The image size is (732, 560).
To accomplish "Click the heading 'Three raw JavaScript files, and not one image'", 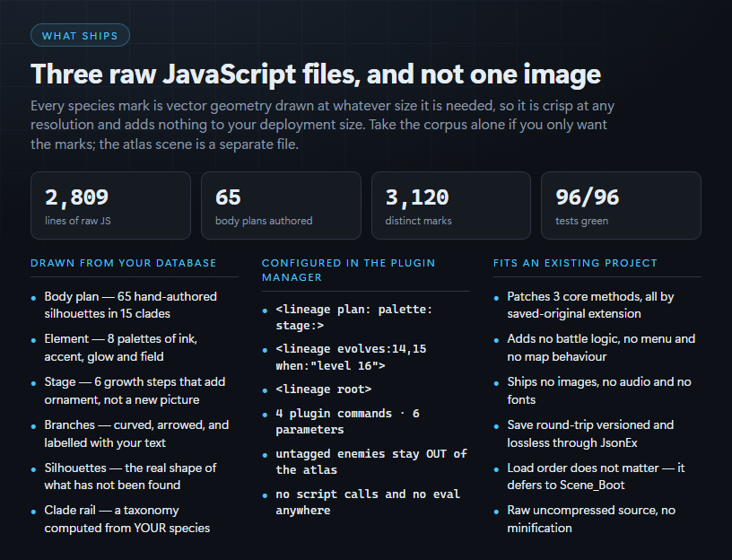I will 316,74.
